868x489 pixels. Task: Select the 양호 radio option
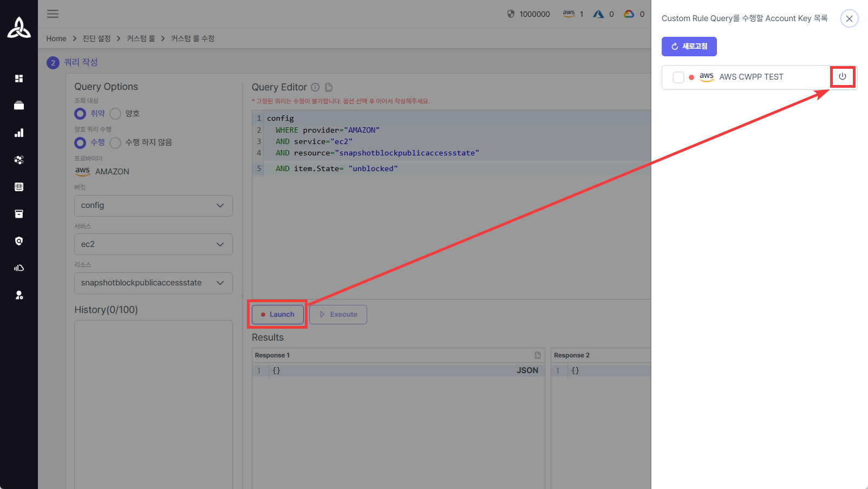(x=115, y=114)
